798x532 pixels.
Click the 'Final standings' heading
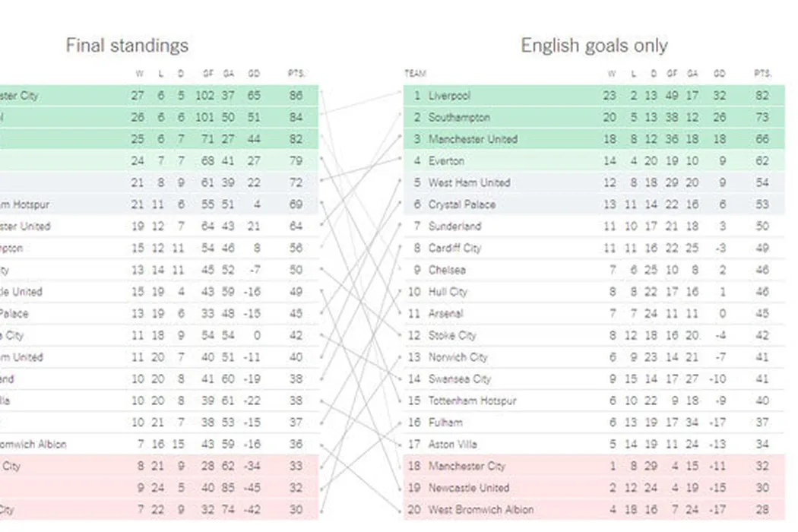coord(127,46)
